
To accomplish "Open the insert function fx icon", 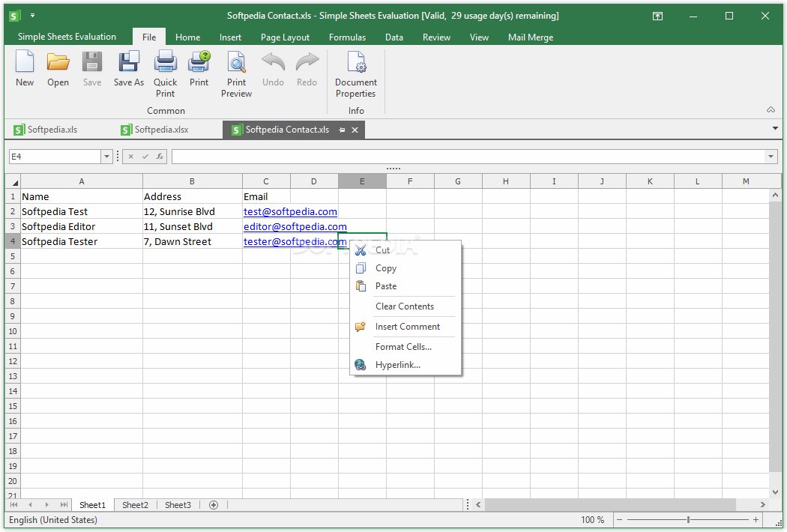I will click(160, 157).
